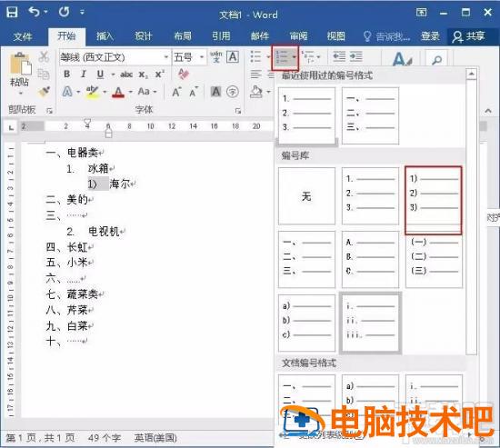The height and width of the screenshot is (448, 500).
Task: Switch to the 插入 tab
Action: click(105, 36)
